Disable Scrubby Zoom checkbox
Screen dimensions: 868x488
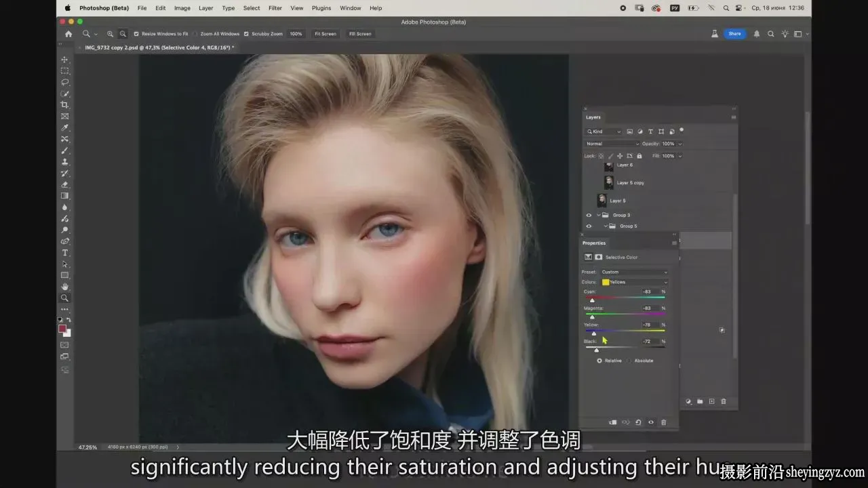[x=246, y=34]
